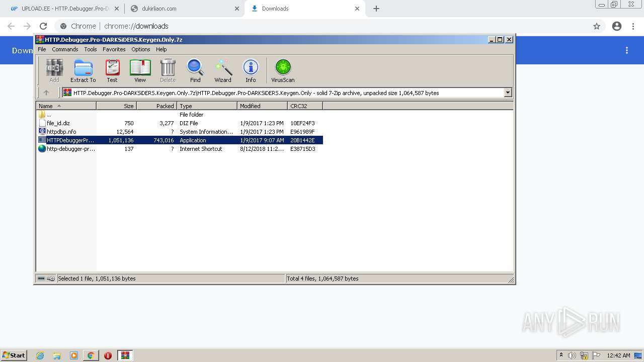Sort files by Modified column
The width and height of the screenshot is (644, 362).
click(x=262, y=106)
